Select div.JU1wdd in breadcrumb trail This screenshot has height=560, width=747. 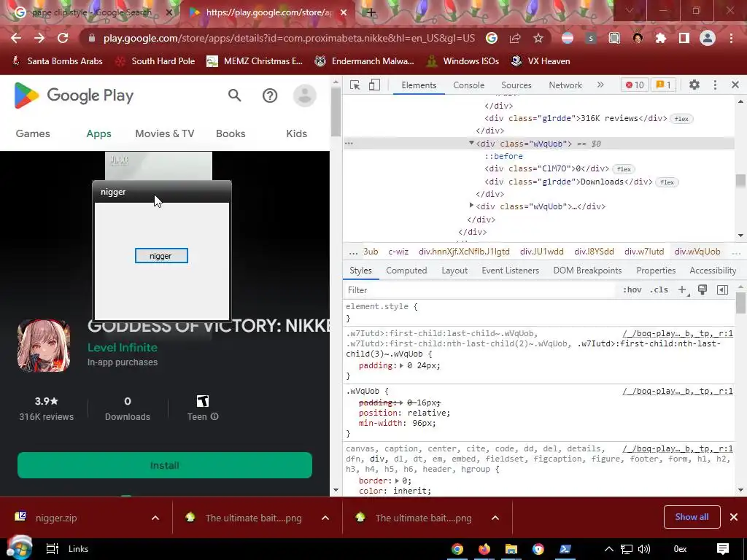coord(542,252)
